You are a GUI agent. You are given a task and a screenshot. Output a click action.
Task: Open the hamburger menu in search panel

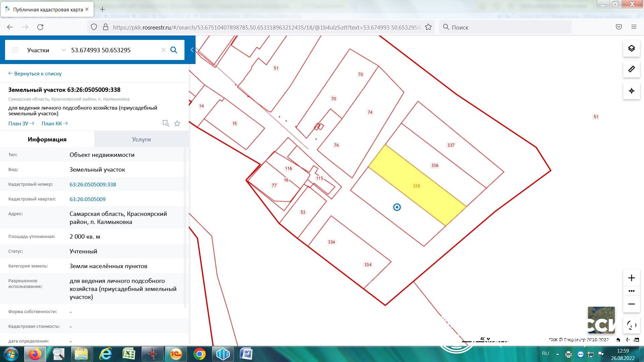tap(15, 50)
